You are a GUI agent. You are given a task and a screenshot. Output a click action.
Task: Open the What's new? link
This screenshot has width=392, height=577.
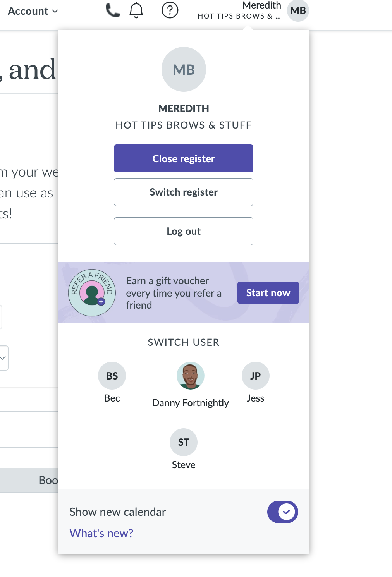click(x=101, y=533)
